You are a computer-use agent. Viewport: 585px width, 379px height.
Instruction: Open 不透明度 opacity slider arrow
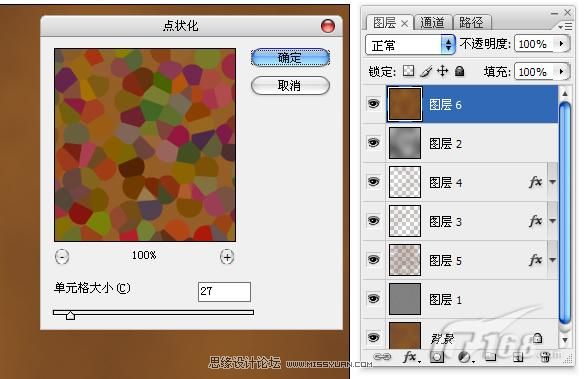(x=561, y=44)
